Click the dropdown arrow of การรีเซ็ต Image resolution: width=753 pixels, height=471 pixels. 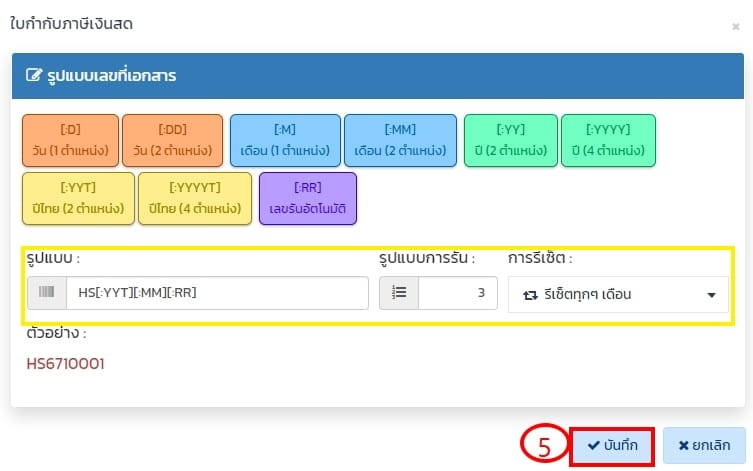pyautogui.click(x=711, y=296)
